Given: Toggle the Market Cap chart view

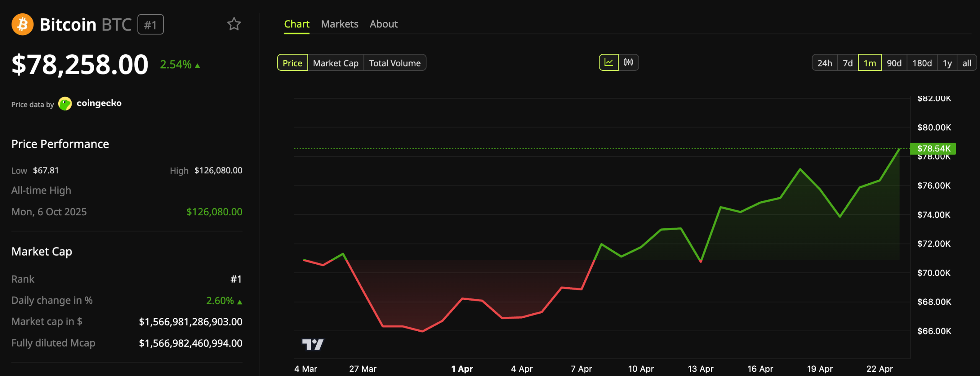Looking at the screenshot, I should tap(335, 63).
